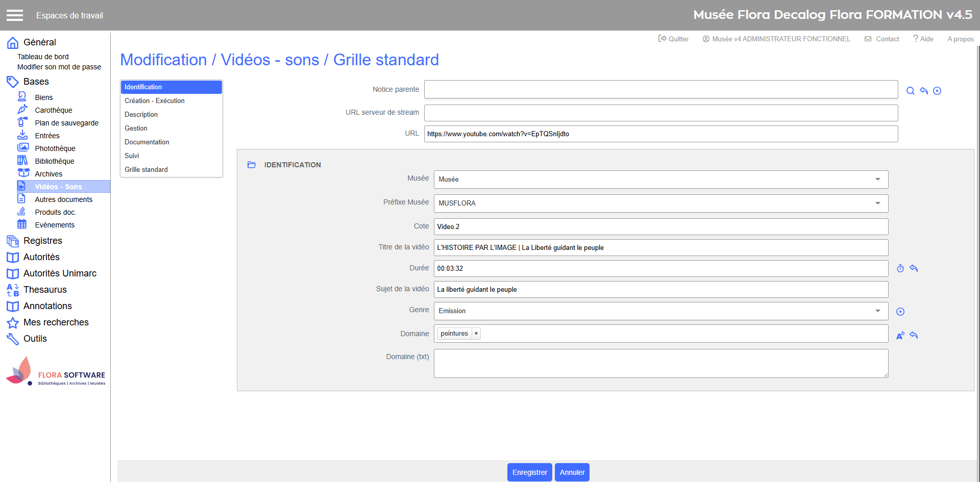Save the record with Enregistrer
The image size is (980, 482).
(529, 472)
